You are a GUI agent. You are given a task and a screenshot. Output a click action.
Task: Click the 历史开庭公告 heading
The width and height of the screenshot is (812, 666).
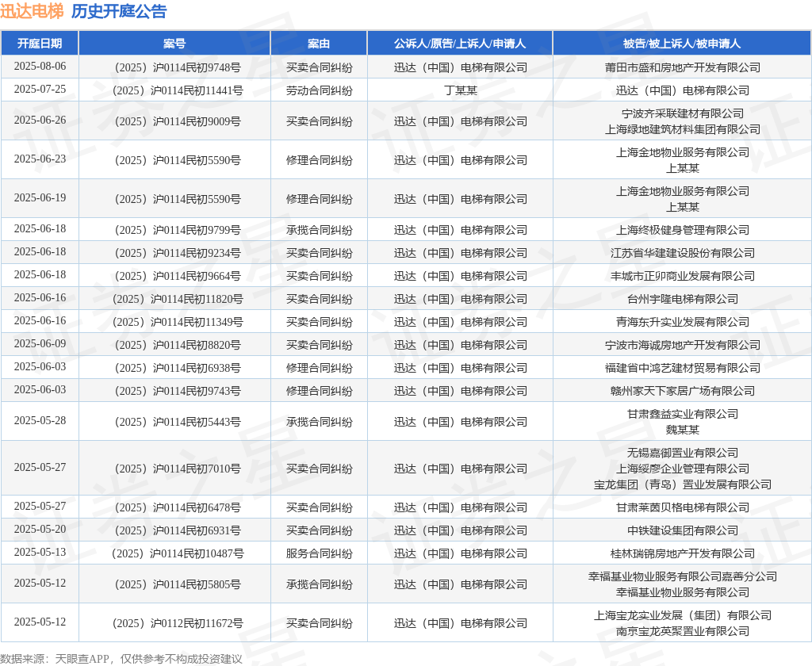pyautogui.click(x=119, y=11)
